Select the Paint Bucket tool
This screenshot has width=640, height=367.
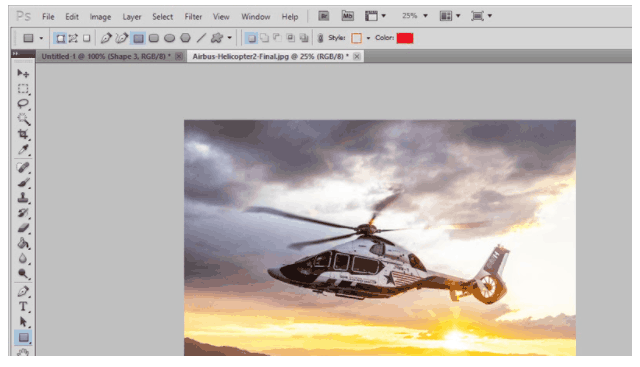point(23,243)
